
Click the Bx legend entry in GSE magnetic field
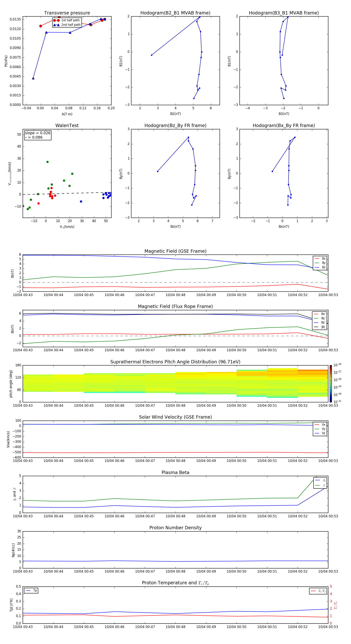pyautogui.click(x=320, y=259)
